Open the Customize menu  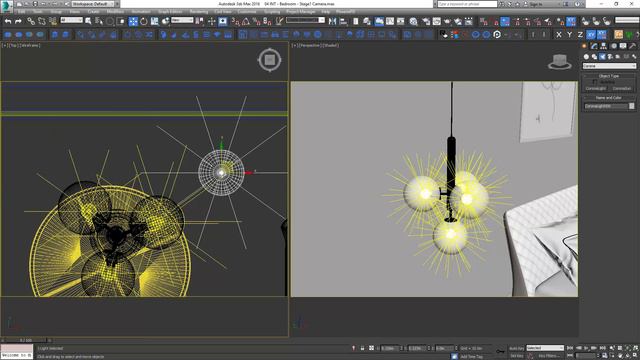247,12
